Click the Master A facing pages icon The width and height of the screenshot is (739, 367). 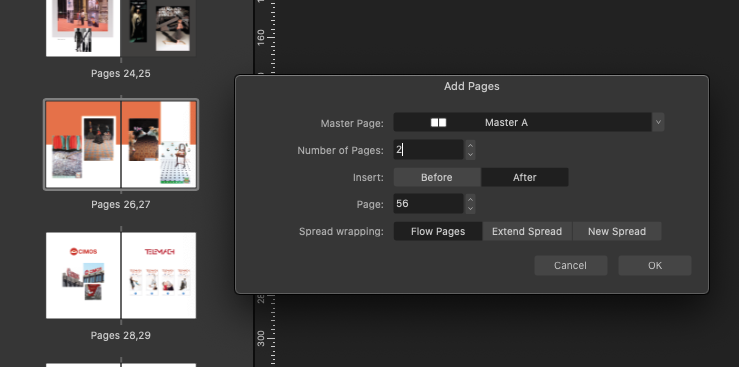[438, 122]
